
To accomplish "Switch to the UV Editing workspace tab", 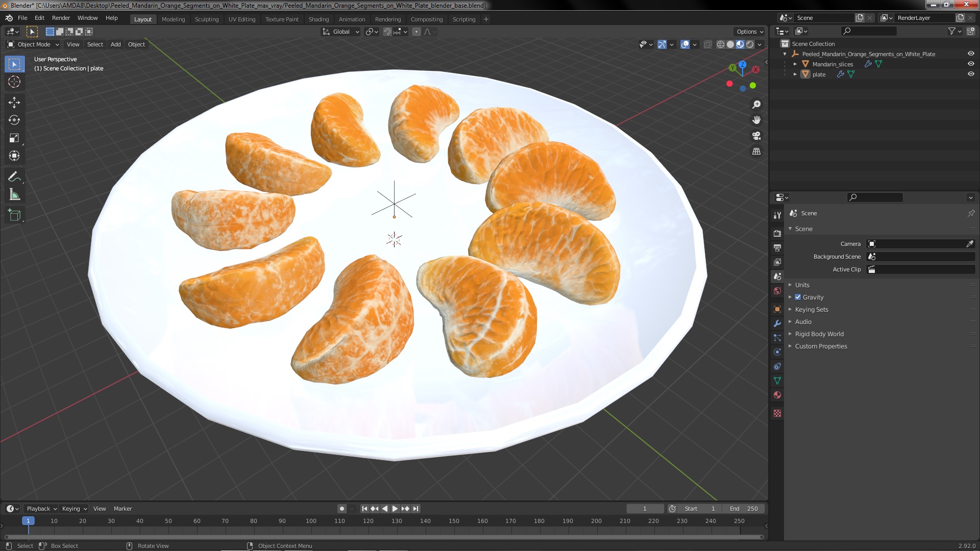I will 242,19.
